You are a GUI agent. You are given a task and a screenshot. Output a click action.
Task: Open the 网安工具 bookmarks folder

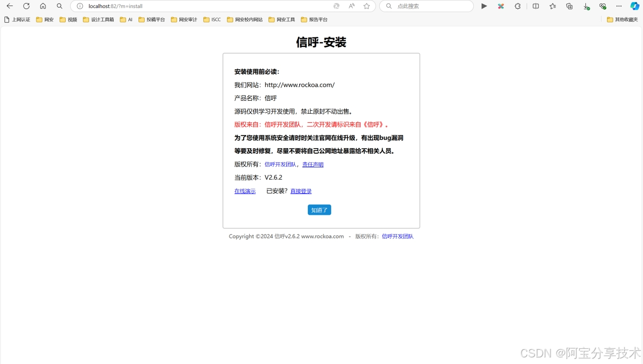pyautogui.click(x=282, y=20)
